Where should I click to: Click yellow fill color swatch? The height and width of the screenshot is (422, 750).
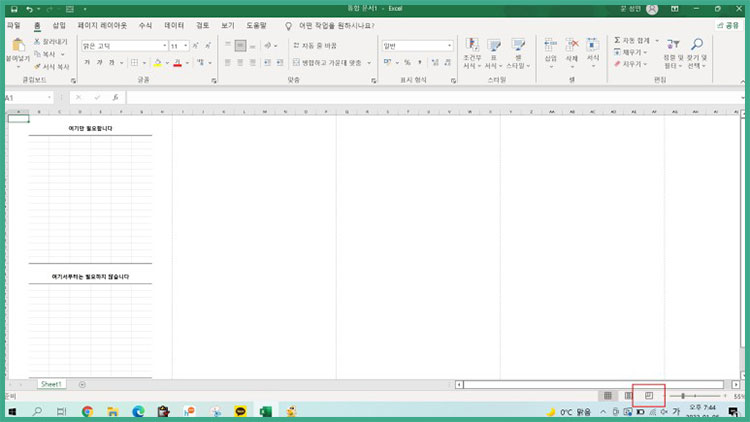[157, 63]
